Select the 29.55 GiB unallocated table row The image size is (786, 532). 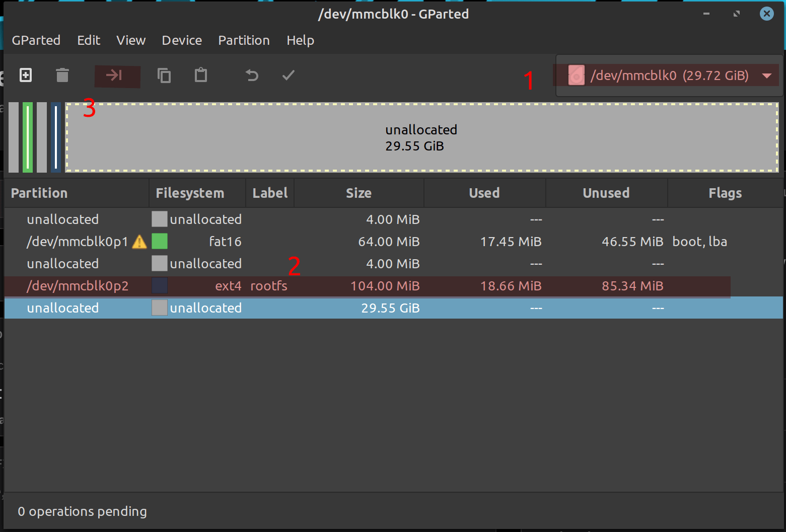[x=394, y=308]
